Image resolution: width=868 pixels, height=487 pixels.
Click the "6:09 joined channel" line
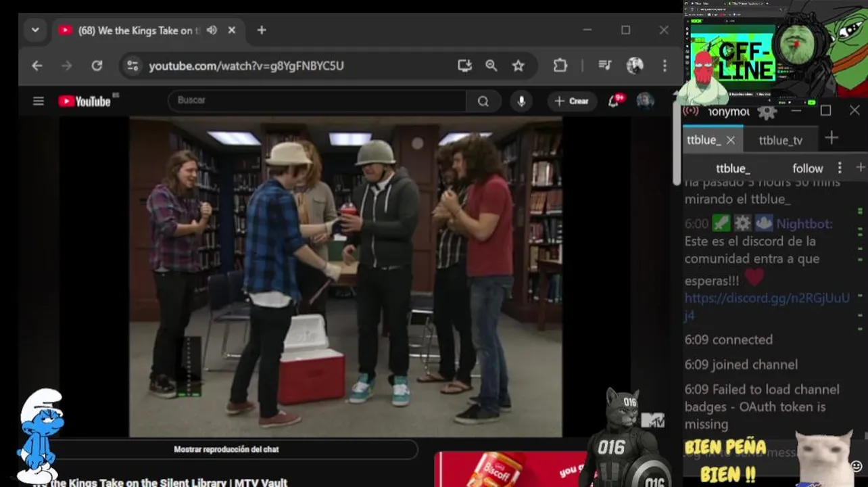[x=741, y=365]
